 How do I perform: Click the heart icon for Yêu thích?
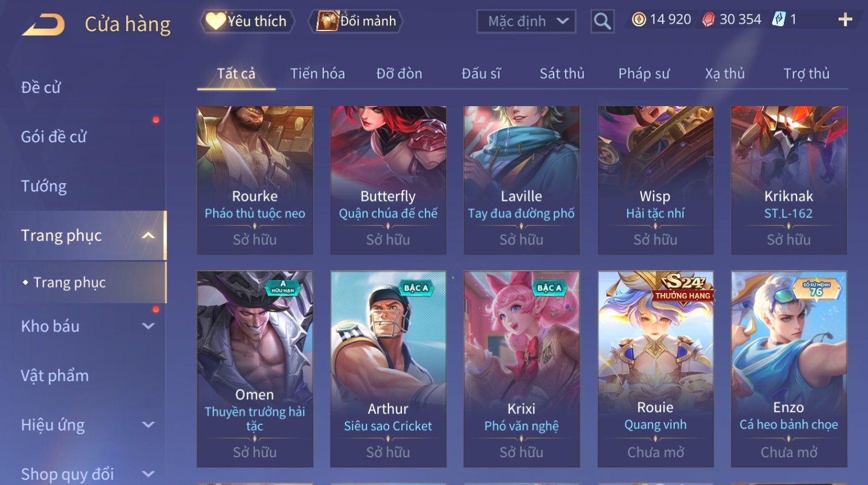(x=215, y=21)
